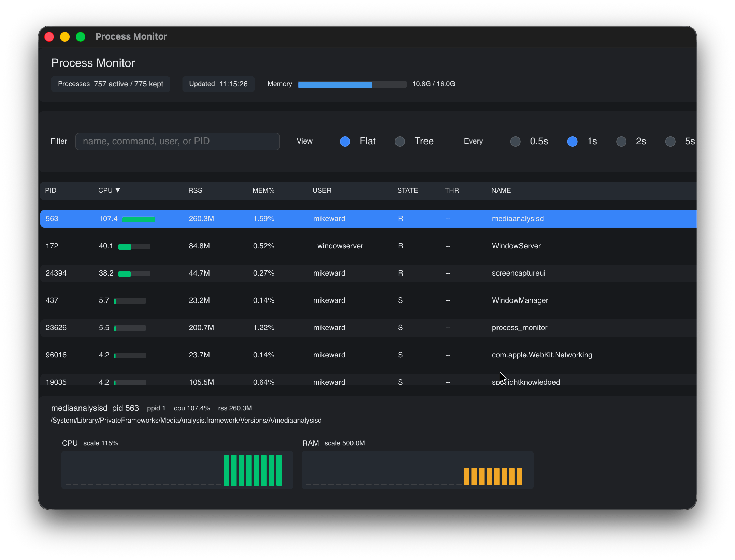The width and height of the screenshot is (735, 560).
Task: Click the 105.5M RSS value
Action: (x=201, y=382)
